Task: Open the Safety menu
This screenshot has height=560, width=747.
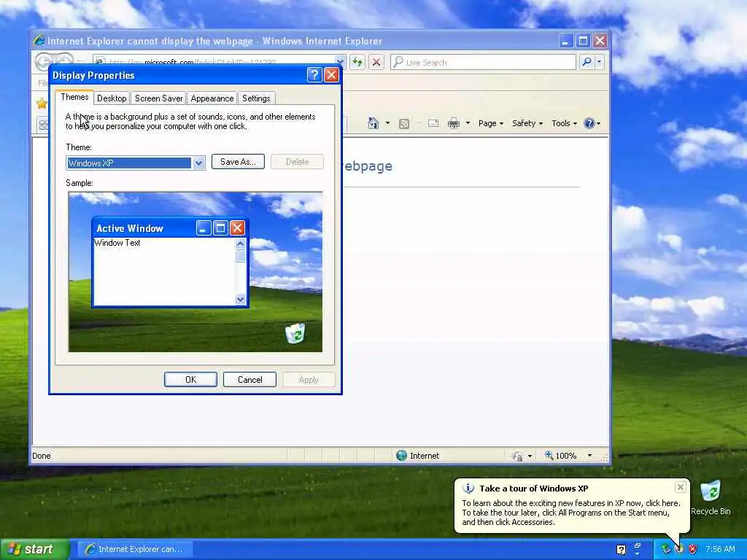Action: point(527,123)
